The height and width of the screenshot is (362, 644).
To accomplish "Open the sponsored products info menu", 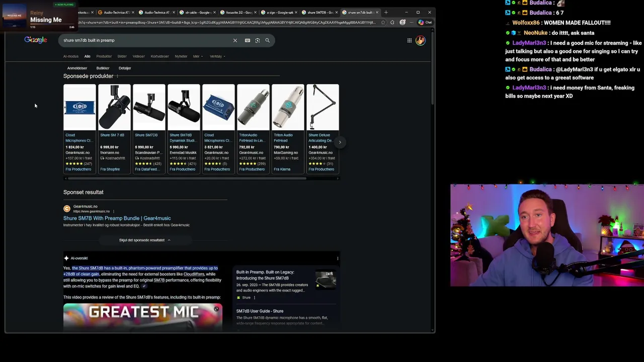I will click(x=117, y=76).
